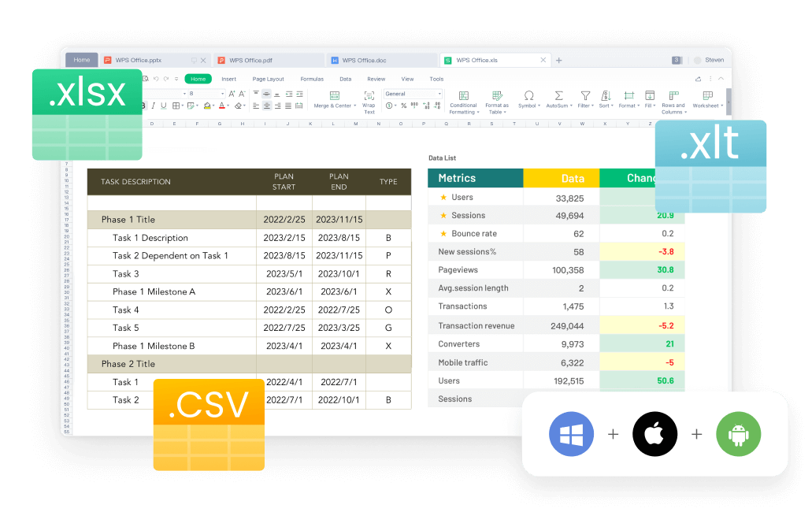
Task: Click the AutoSum sigma icon
Action: coord(558,96)
